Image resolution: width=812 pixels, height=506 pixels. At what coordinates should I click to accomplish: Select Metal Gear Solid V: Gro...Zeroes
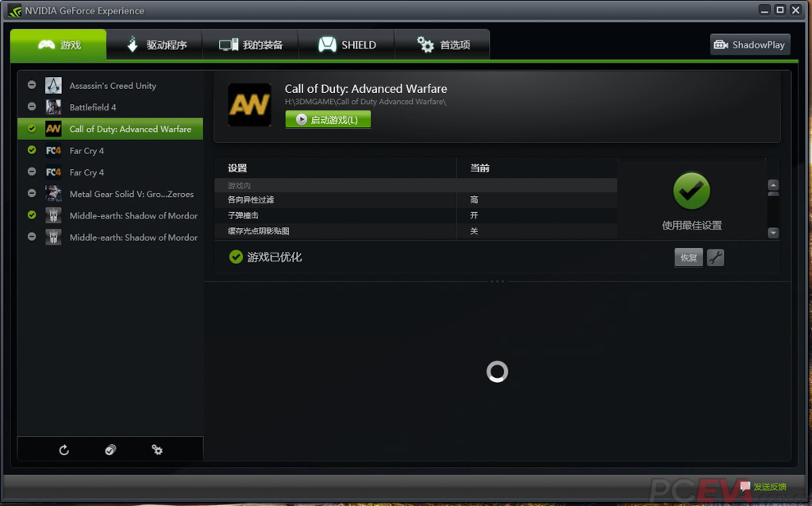click(110, 194)
